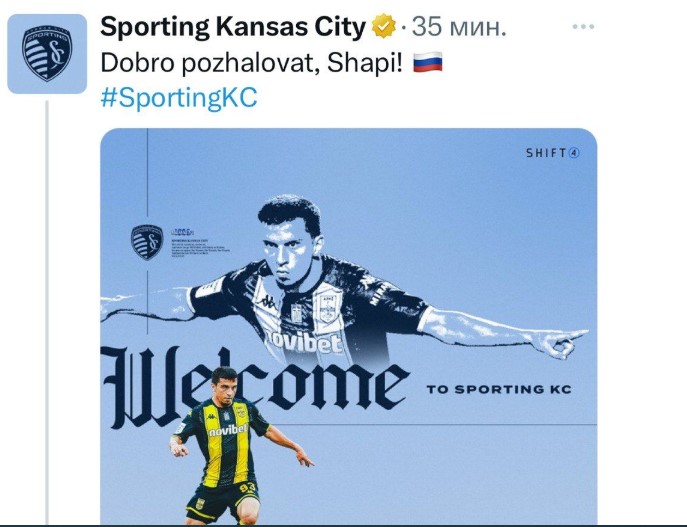Click the 35 мин. timestamp
The width and height of the screenshot is (687, 527).
pyautogui.click(x=459, y=27)
